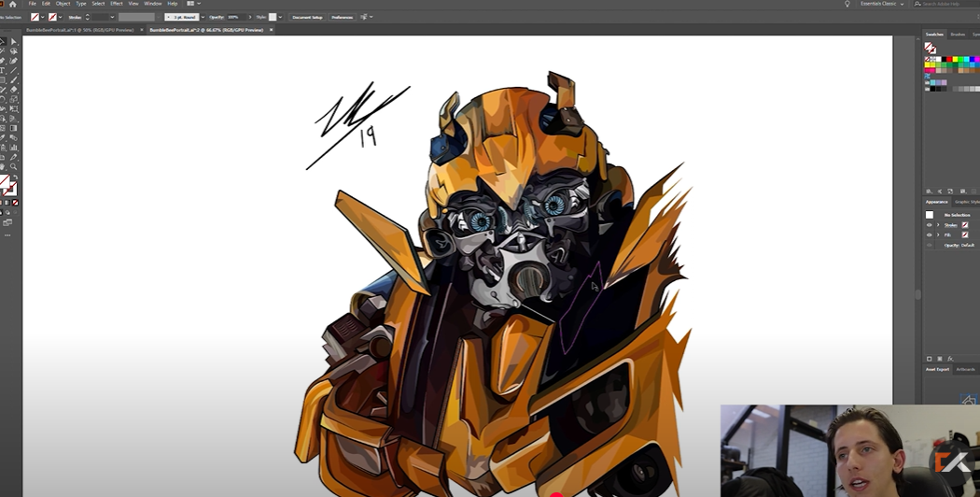Click the Opacity percentage input field

[236, 17]
